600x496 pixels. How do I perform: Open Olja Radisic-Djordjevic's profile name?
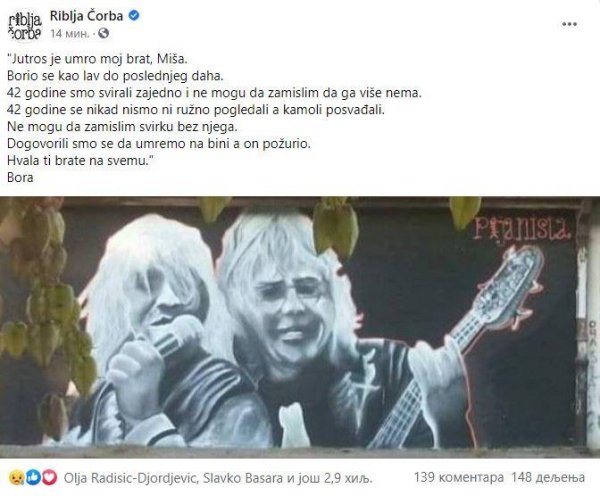130,478
